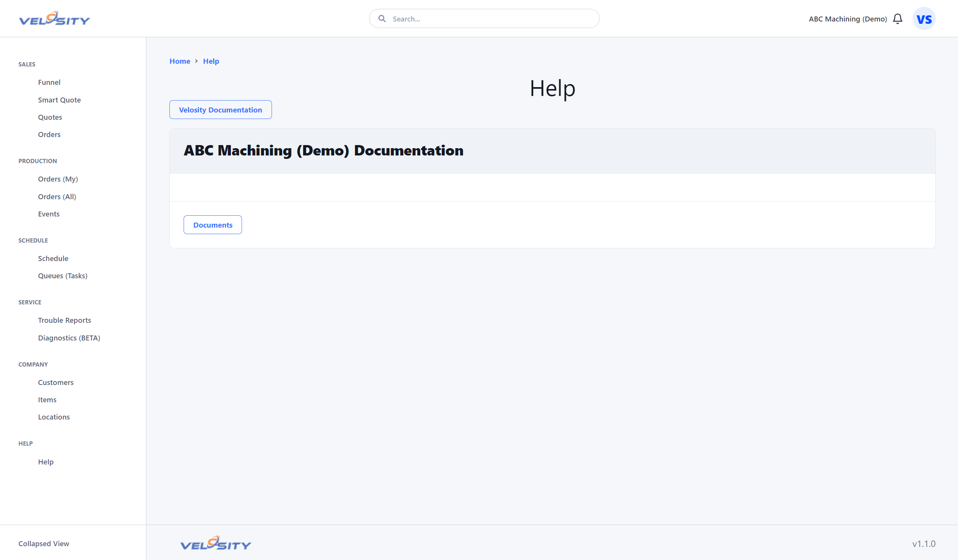Open Items under Company

tap(47, 400)
